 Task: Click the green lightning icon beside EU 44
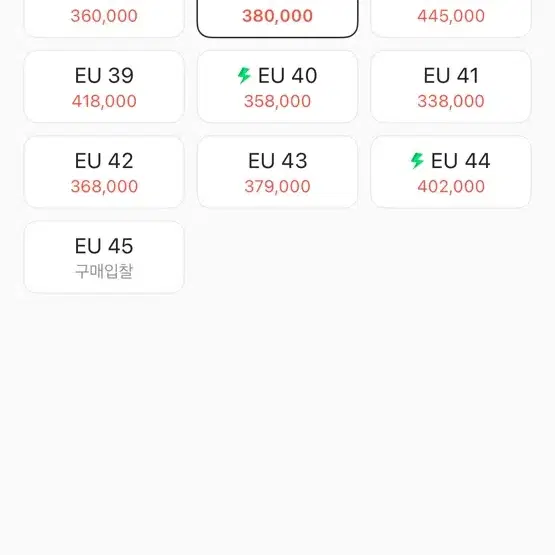tap(417, 161)
